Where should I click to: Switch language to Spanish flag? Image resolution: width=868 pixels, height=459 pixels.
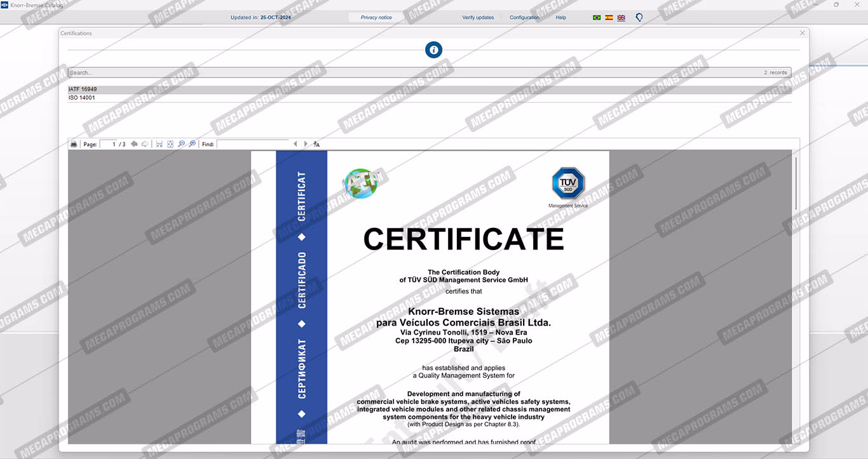[609, 18]
